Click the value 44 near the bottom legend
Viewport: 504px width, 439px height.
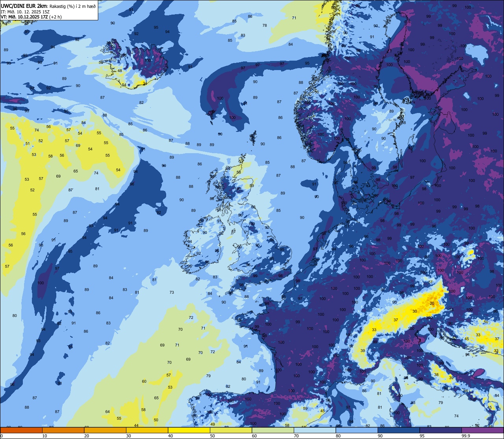[136, 426]
